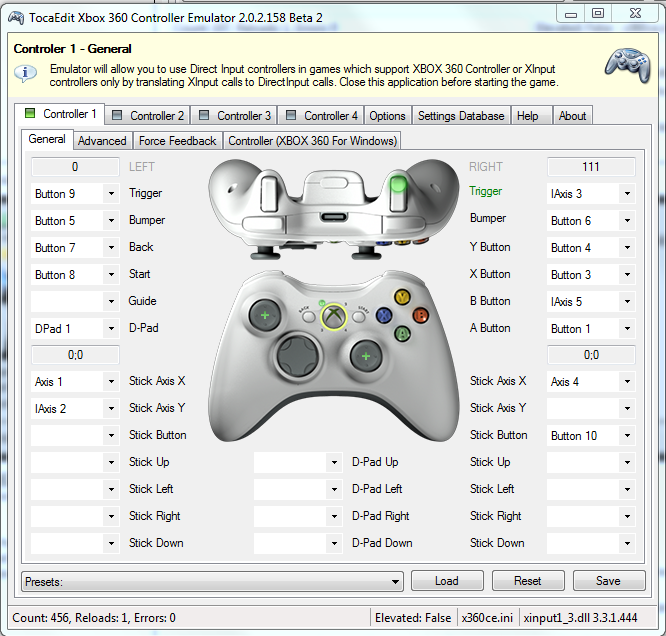Image resolution: width=666 pixels, height=636 pixels.
Task: Click the left thumbstick on controller image
Action: pos(265,316)
